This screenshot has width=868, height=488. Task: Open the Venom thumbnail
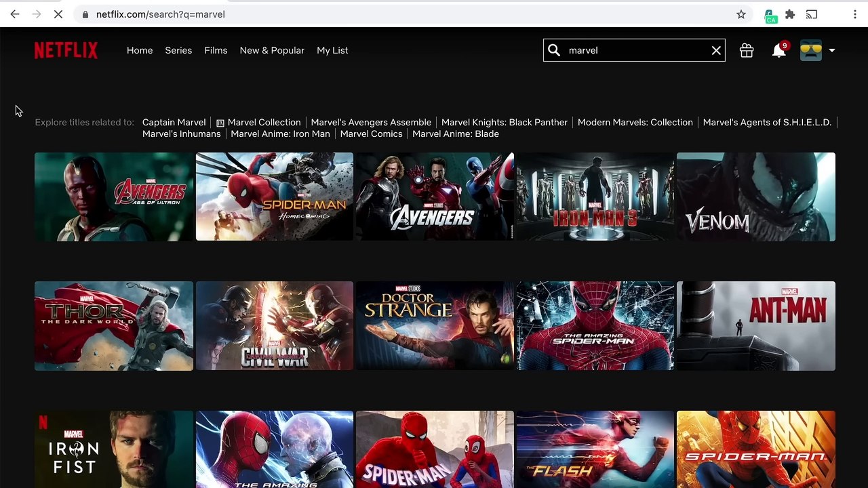coord(756,197)
